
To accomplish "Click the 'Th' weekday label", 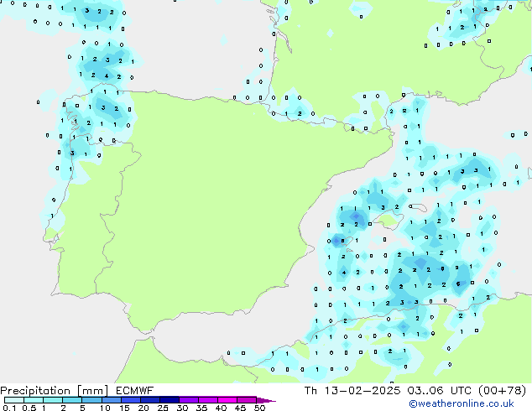I will 310,391.
